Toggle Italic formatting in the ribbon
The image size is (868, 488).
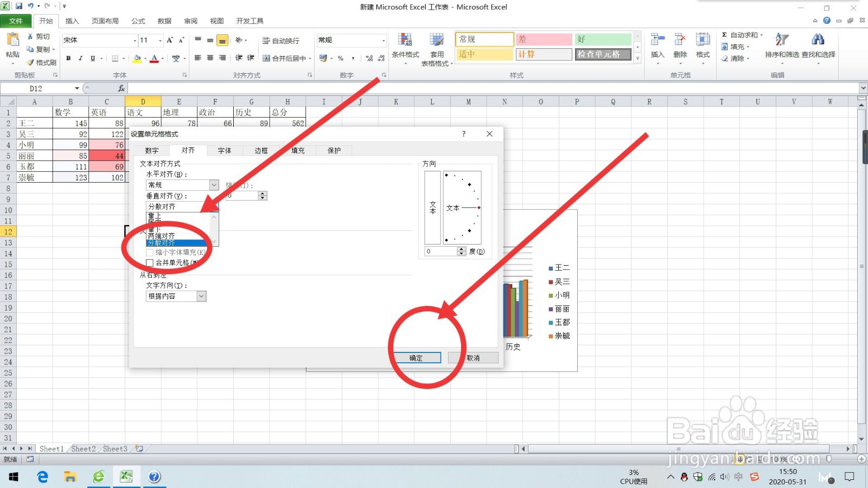pos(80,58)
